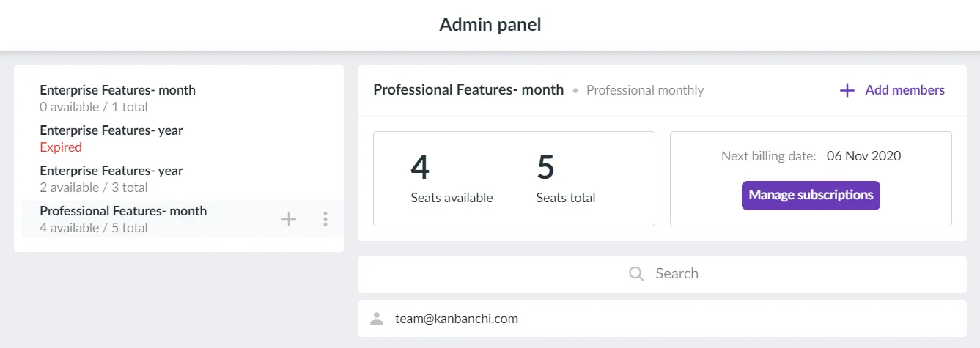Click the magnifier icon in search bar
Viewport: 980px width, 348px height.
tap(637, 274)
